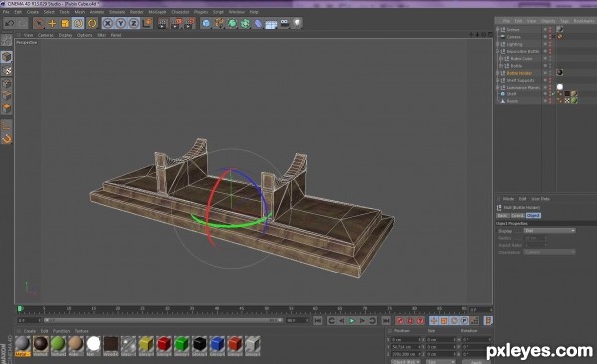
Task: Click the Apply button in coordinates
Action: pos(476,362)
